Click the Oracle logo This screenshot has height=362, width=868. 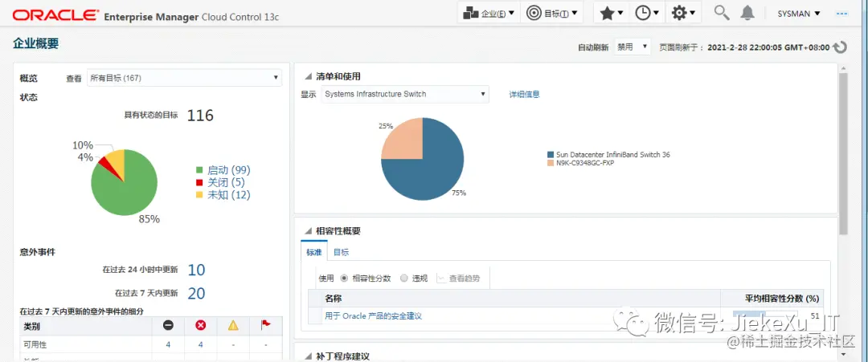click(55, 15)
